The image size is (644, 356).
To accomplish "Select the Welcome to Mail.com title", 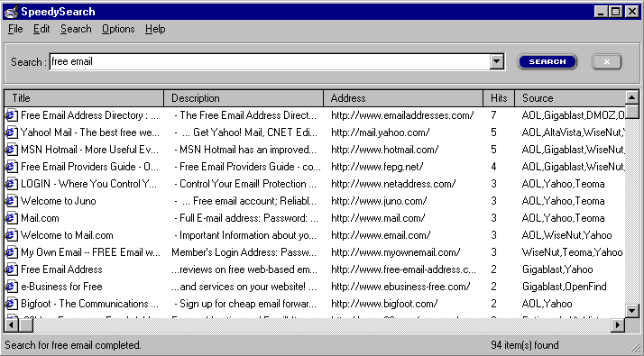I will pyautogui.click(x=67, y=235).
